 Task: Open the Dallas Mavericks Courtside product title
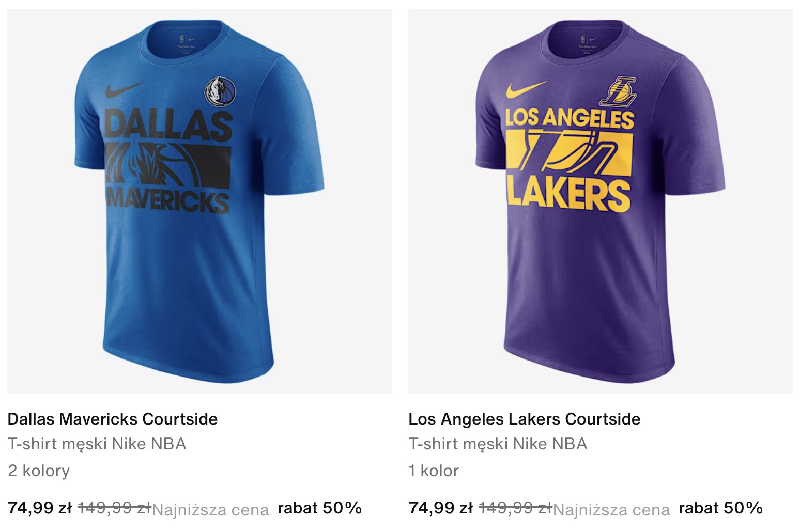coord(113,419)
